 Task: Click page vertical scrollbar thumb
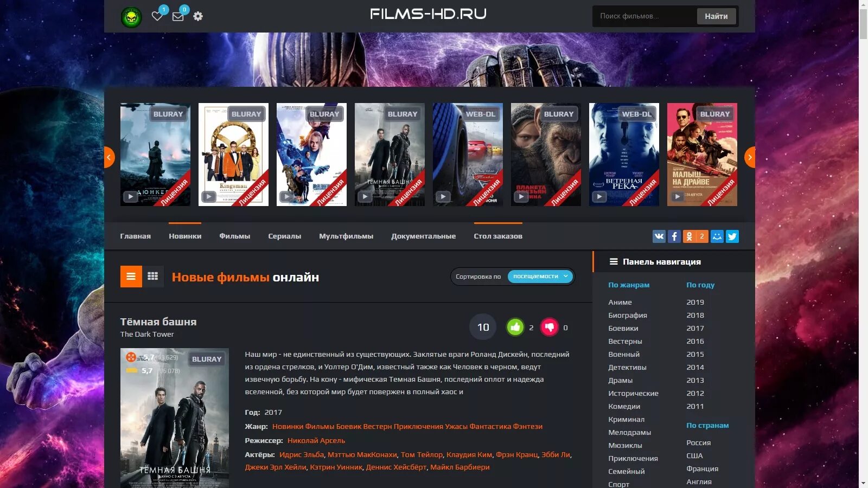click(863, 24)
